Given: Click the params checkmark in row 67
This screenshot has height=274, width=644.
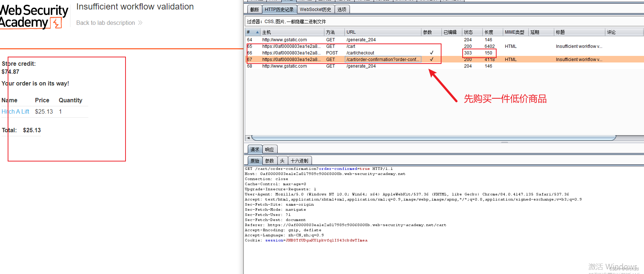Looking at the screenshot, I should click(432, 60).
